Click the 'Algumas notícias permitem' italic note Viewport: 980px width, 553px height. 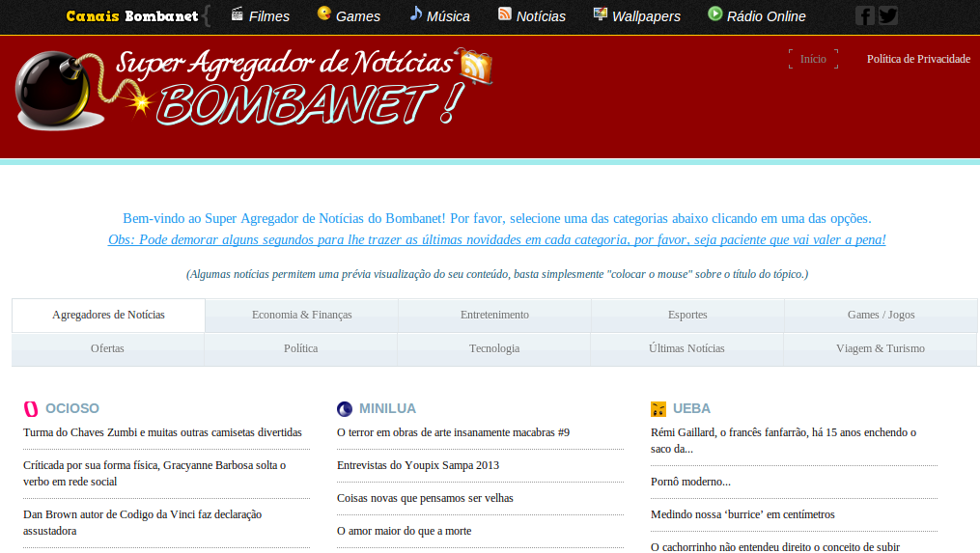tap(497, 274)
